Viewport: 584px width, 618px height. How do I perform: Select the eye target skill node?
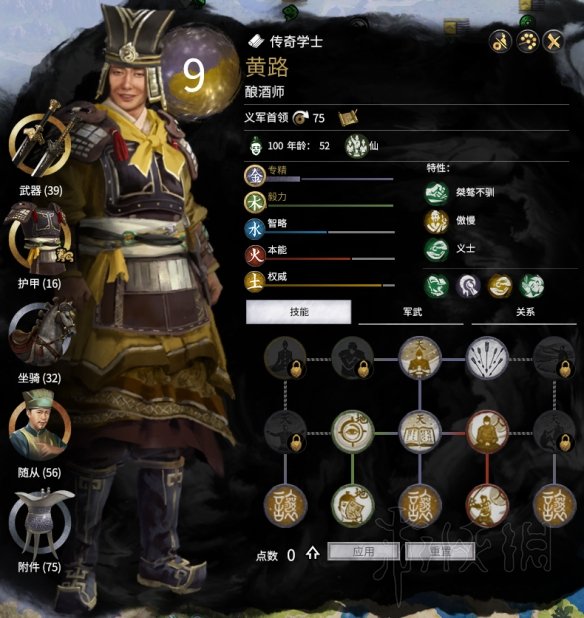(x=352, y=432)
